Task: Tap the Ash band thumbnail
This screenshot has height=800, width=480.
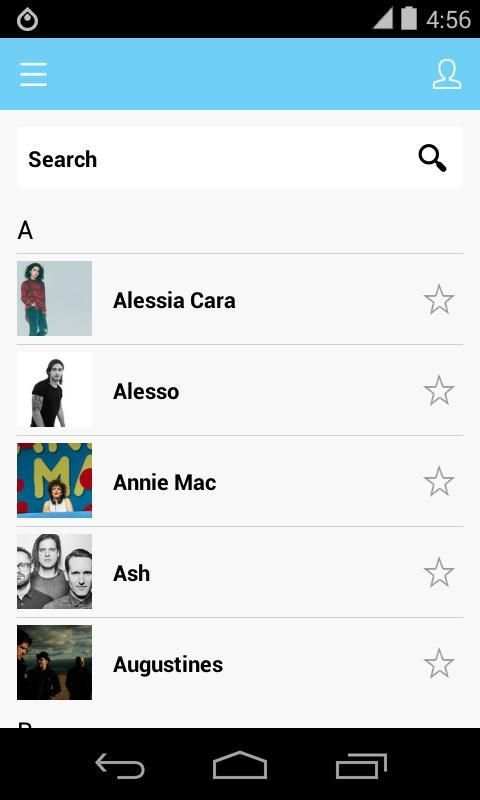Action: pyautogui.click(x=55, y=571)
